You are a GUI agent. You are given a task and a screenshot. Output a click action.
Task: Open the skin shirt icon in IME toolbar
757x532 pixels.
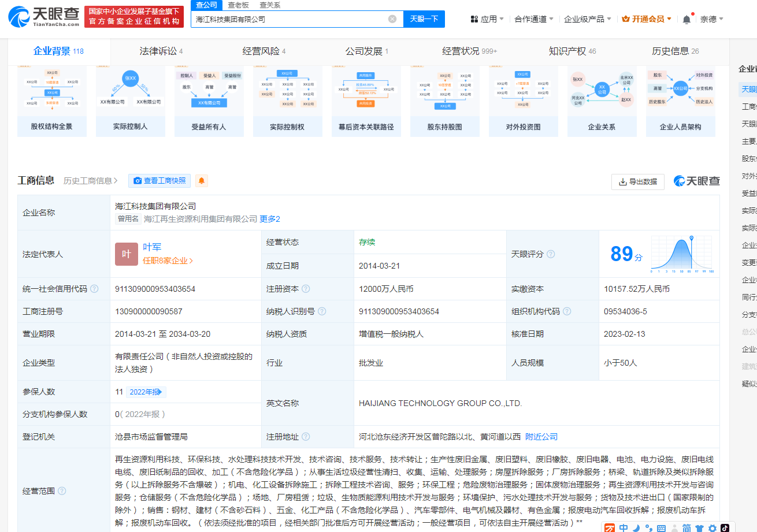pos(699,528)
